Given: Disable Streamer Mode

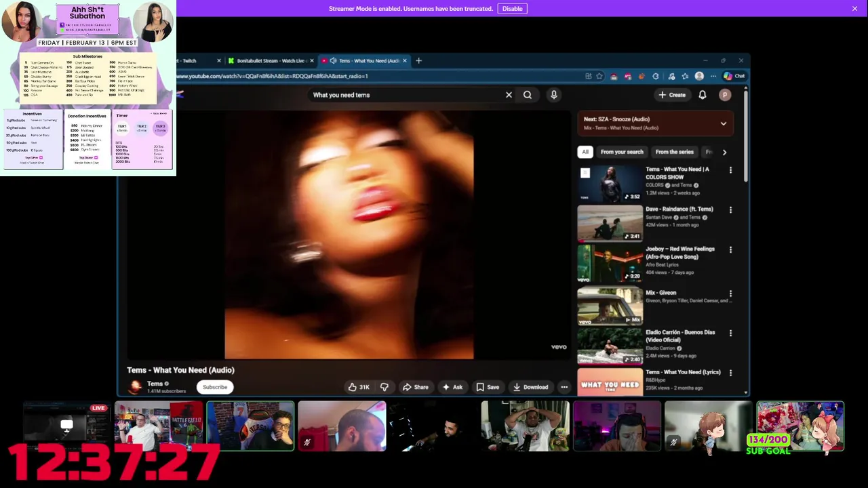Looking at the screenshot, I should point(512,9).
